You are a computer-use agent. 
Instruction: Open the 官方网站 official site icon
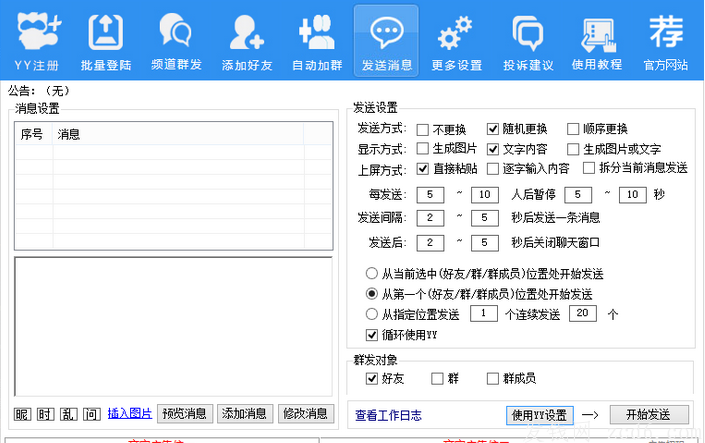pyautogui.click(x=666, y=41)
